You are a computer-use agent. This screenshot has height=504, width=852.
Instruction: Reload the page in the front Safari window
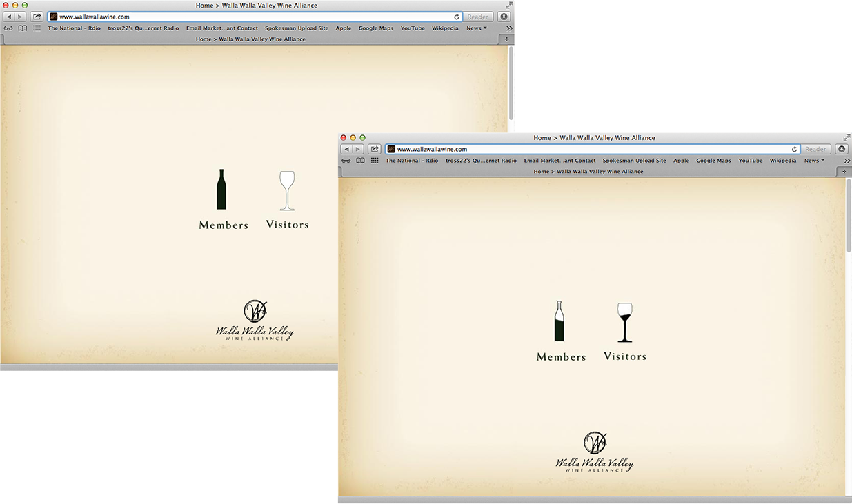point(795,149)
